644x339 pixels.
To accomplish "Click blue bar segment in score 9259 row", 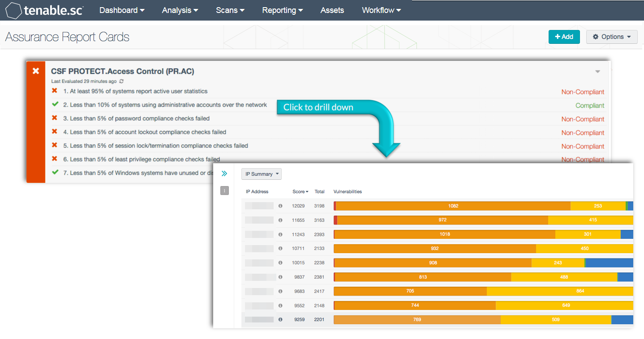I will pos(622,320).
